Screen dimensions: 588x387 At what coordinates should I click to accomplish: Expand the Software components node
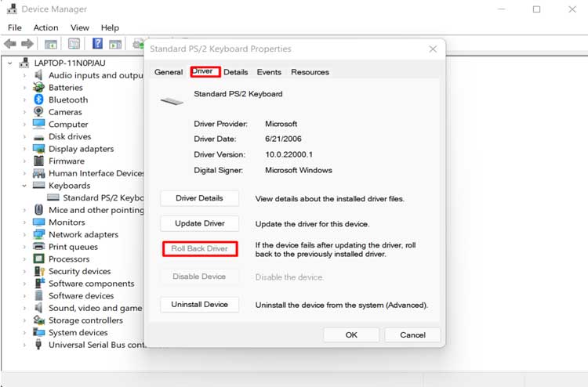[x=25, y=284]
